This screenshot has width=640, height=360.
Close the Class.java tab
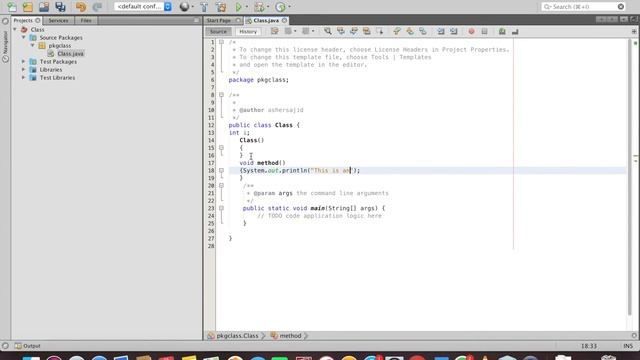[284, 20]
